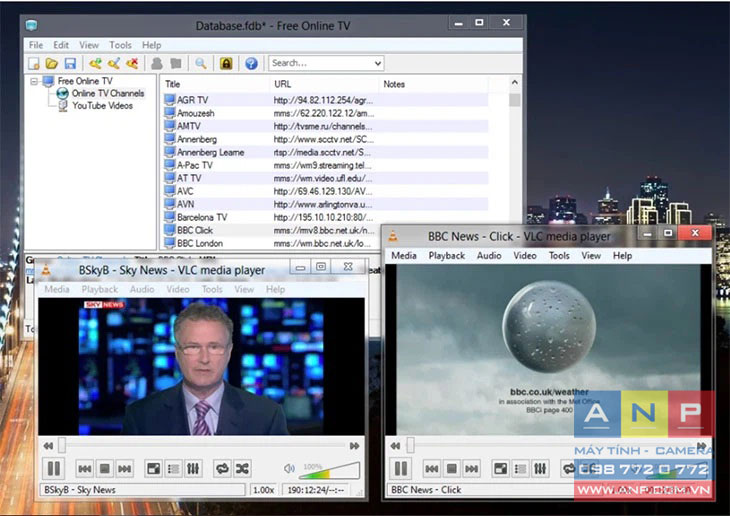Click next track button in BBC News VLC

click(472, 469)
